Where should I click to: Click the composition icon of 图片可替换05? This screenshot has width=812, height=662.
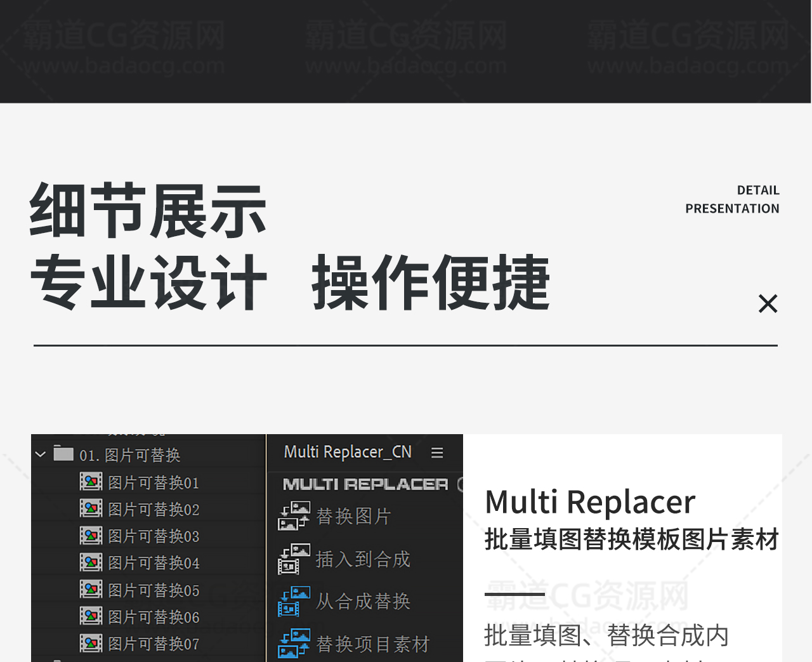point(91,590)
